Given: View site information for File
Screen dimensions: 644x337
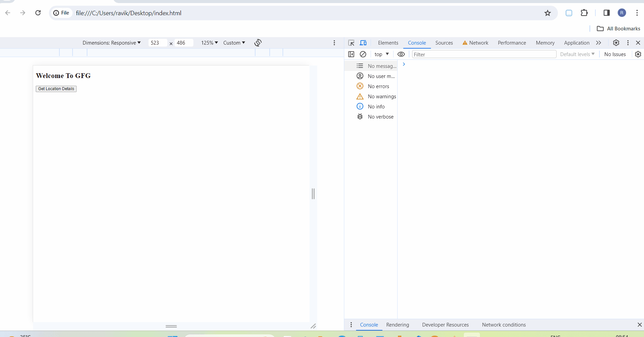Looking at the screenshot, I should tap(61, 13).
